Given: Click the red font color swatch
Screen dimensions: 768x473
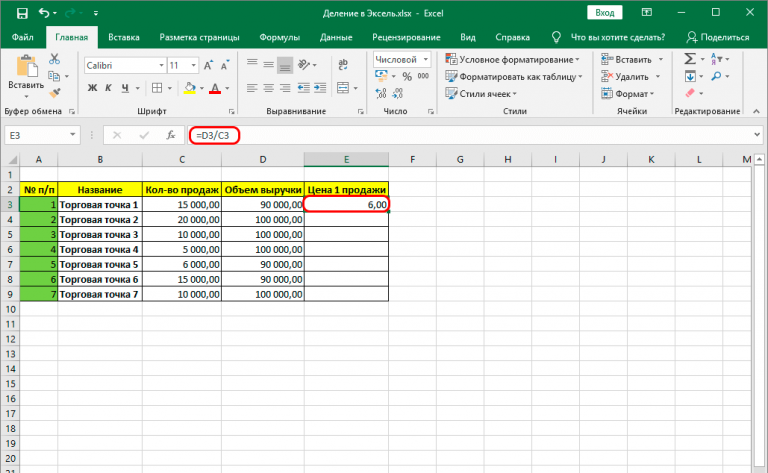Looking at the screenshot, I should pyautogui.click(x=214, y=89).
